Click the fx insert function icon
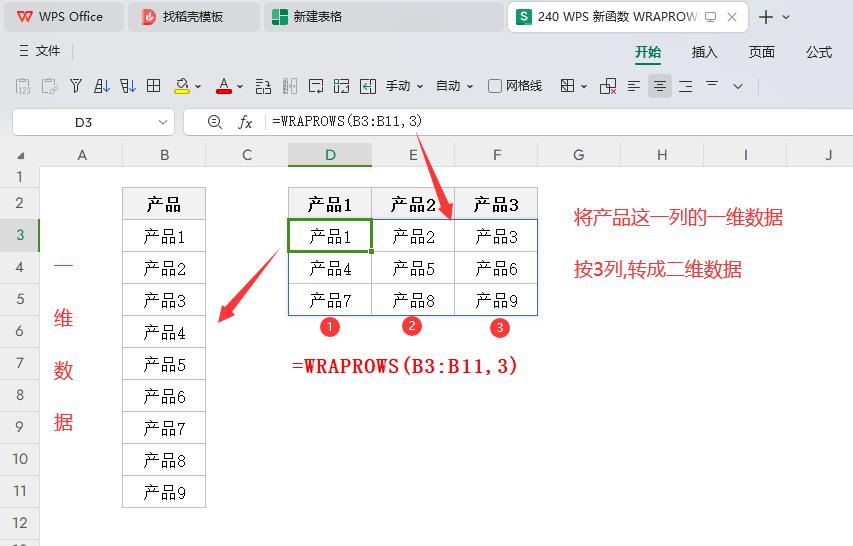The height and width of the screenshot is (546, 853). click(x=245, y=122)
